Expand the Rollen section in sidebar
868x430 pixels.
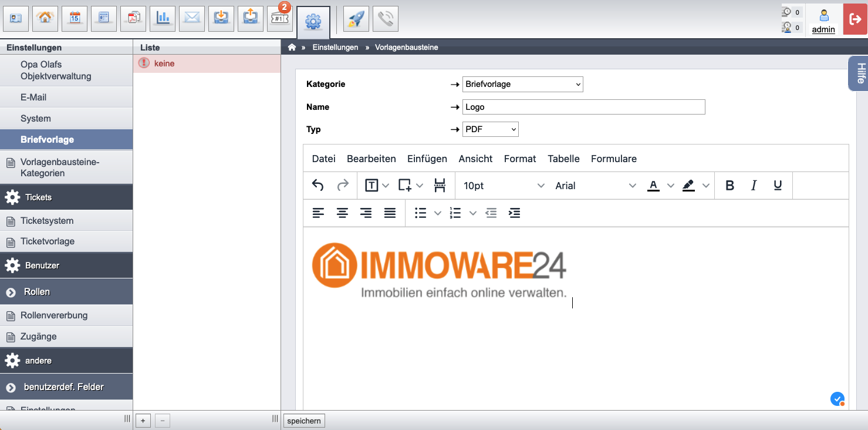(66, 292)
